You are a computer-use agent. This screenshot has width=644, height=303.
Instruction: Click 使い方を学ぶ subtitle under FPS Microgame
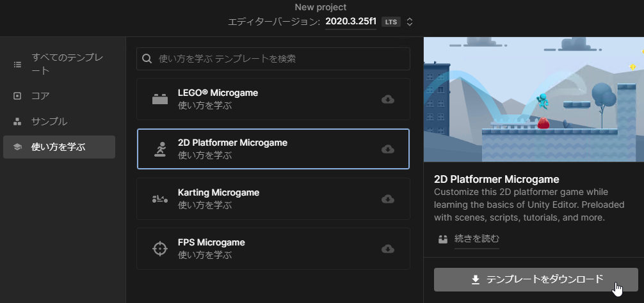(205, 255)
